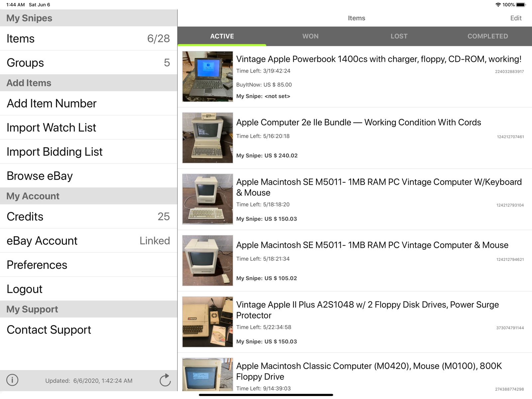Refresh the snipes list
The image size is (532, 399).
[x=165, y=380]
